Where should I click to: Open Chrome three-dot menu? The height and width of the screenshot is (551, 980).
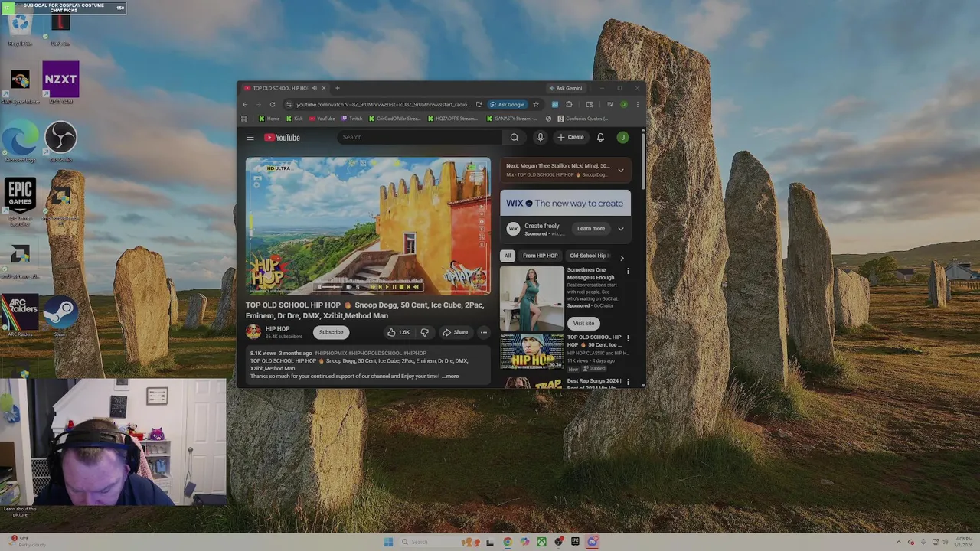tap(637, 105)
